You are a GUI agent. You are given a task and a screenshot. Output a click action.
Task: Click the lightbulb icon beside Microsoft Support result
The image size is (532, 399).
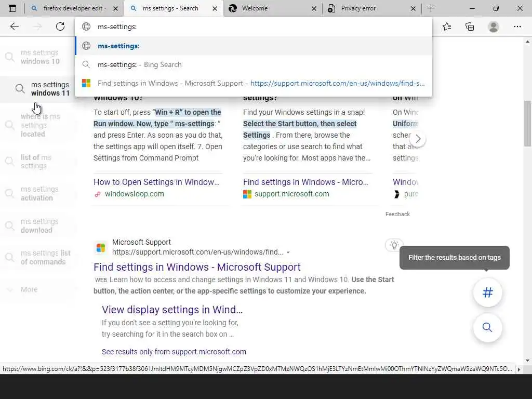[394, 245]
